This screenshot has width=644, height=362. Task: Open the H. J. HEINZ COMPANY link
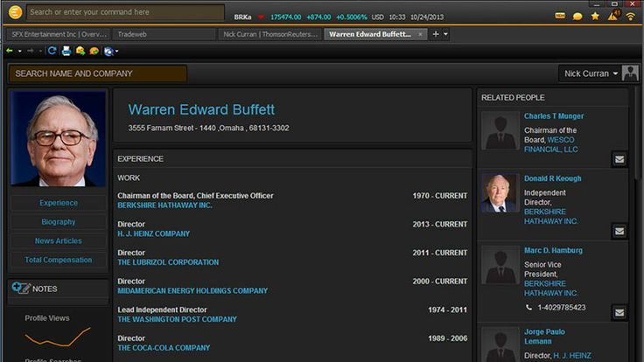click(154, 233)
